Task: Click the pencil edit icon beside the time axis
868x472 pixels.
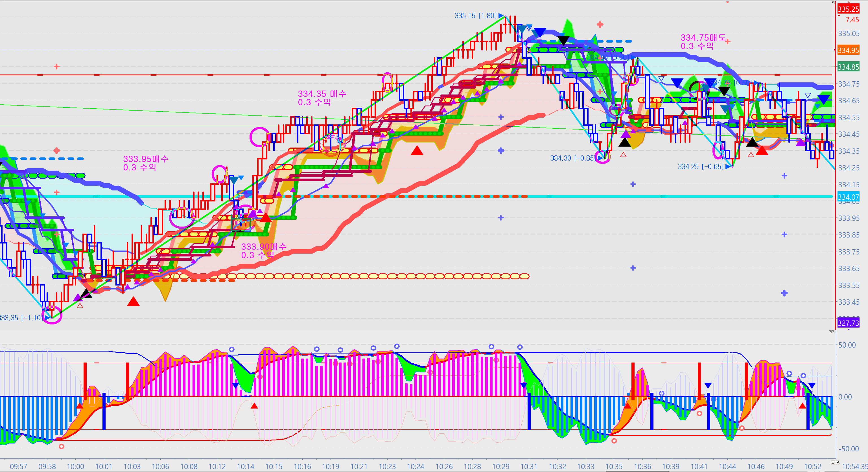Action: 833,463
